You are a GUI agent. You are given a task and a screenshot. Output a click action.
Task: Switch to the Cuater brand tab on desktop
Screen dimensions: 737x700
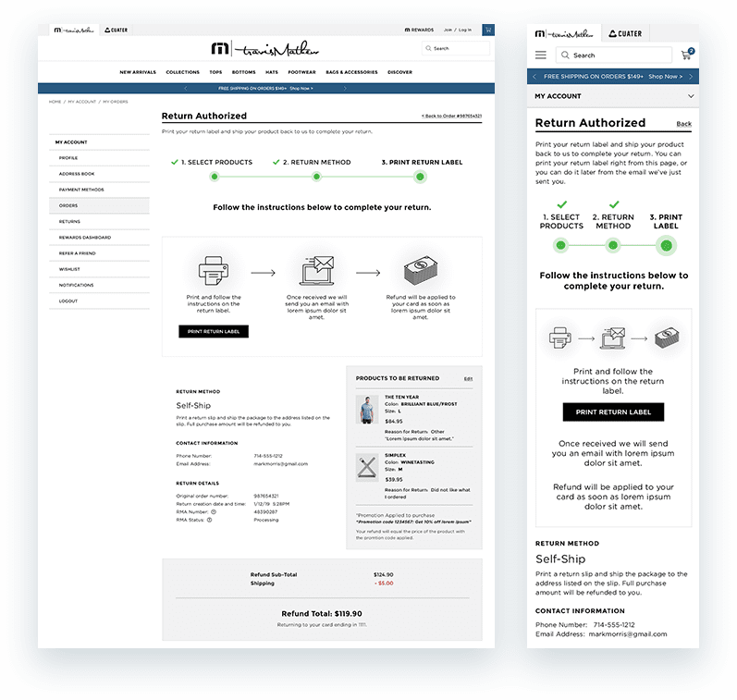click(116, 30)
